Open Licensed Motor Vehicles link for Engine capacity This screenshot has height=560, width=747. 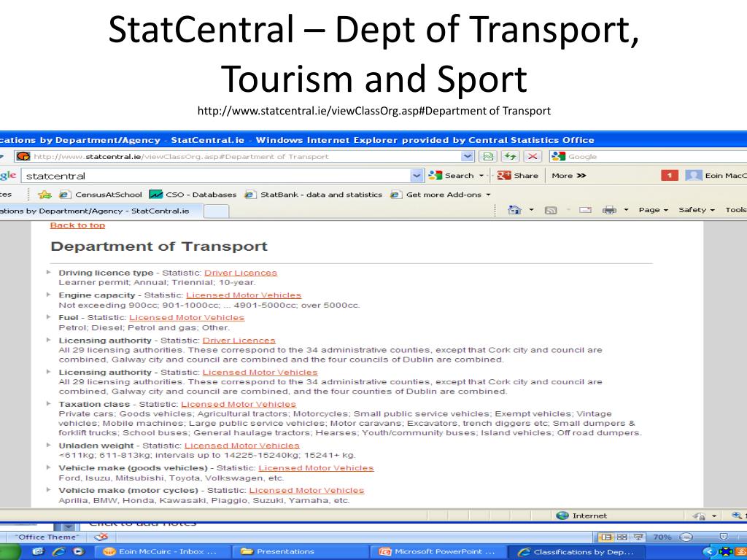coord(244,295)
